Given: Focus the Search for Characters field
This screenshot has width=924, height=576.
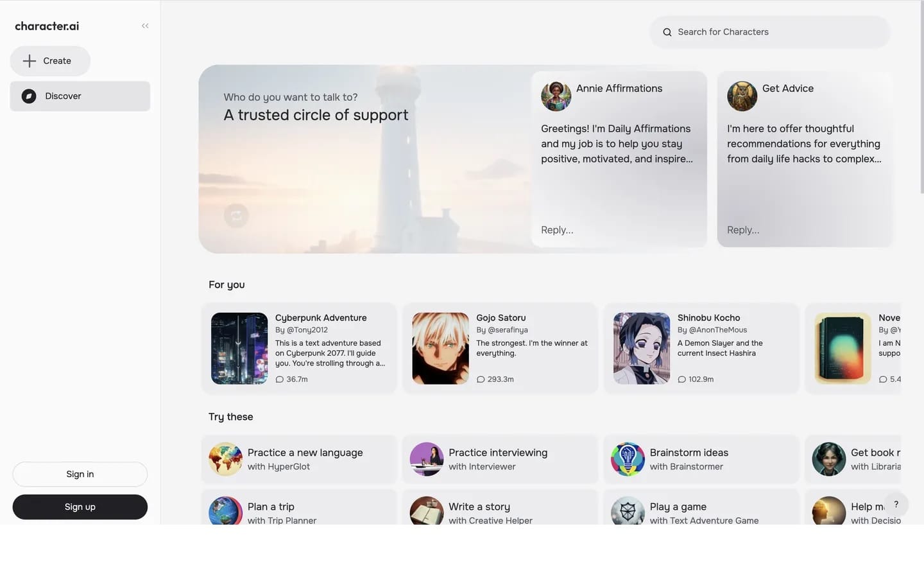Looking at the screenshot, I should coord(770,32).
